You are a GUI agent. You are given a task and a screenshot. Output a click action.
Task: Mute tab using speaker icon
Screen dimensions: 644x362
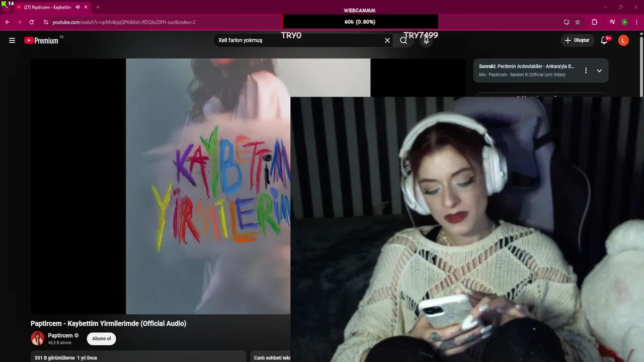(x=78, y=7)
